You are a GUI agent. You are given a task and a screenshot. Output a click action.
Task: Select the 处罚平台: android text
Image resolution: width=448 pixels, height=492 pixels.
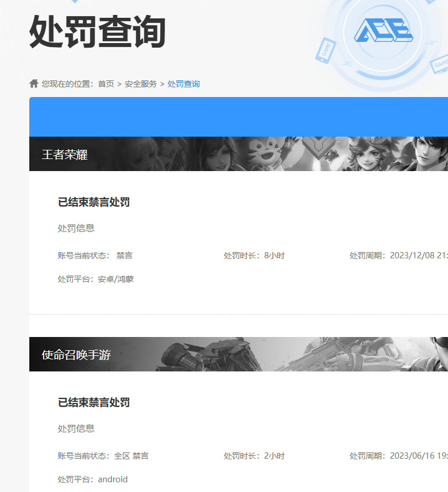92,479
